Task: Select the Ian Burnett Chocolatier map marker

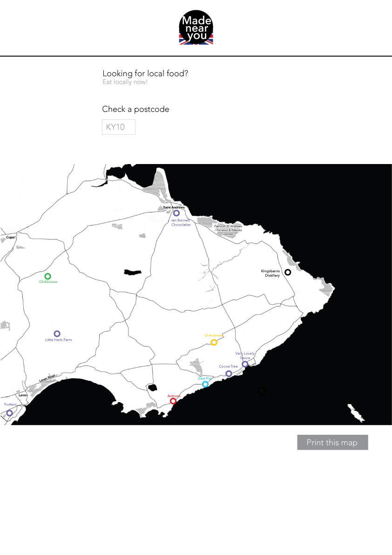Action: (x=176, y=213)
